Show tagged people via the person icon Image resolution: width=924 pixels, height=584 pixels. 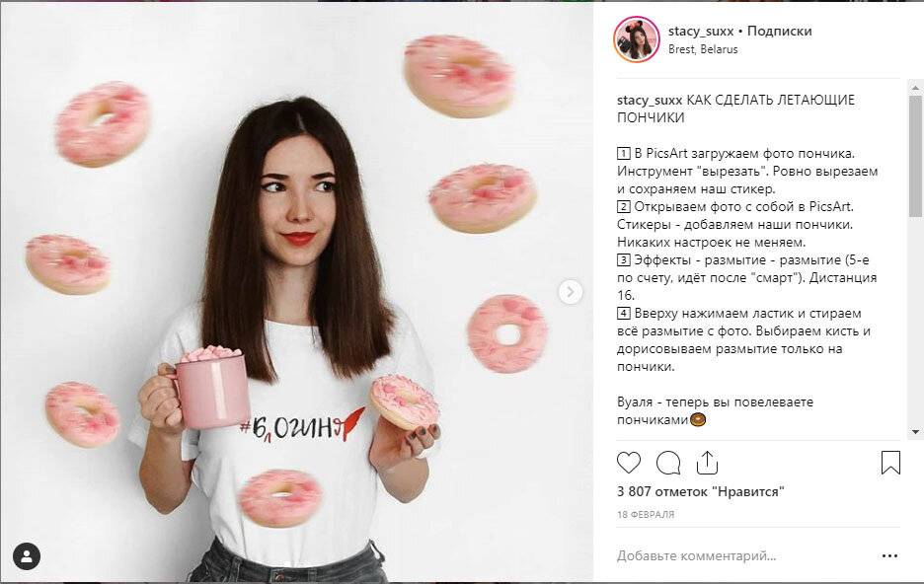pyautogui.click(x=27, y=556)
